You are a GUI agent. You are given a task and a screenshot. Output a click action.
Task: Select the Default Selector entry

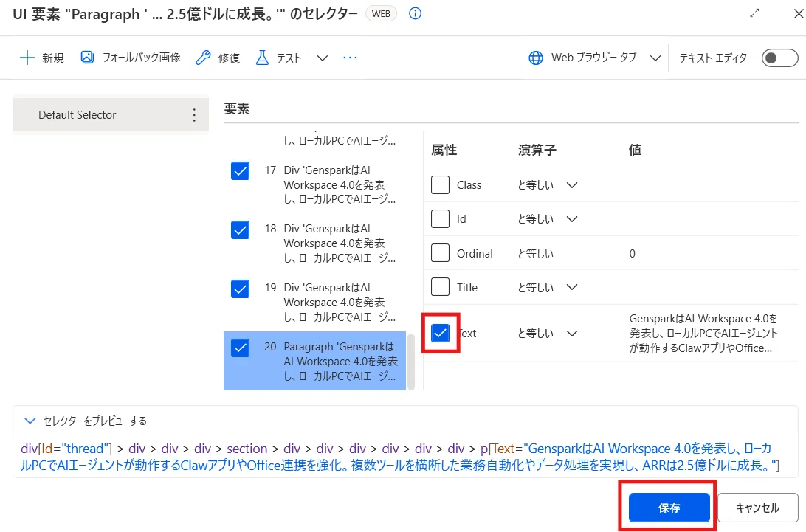(x=111, y=114)
